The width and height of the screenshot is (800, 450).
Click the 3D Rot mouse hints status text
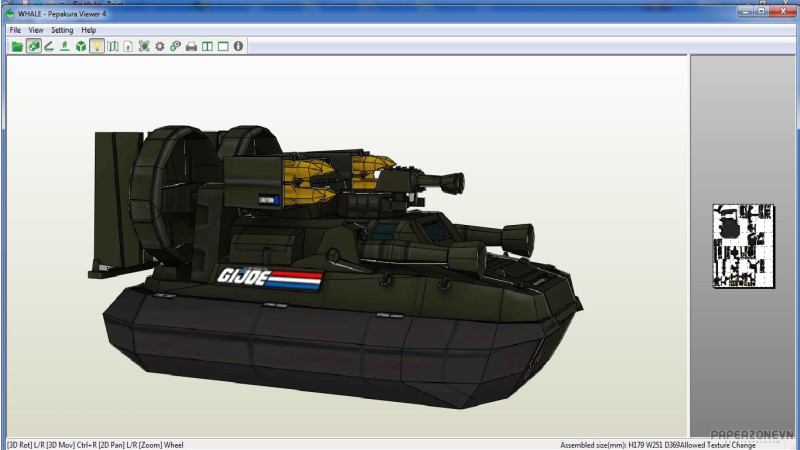[95, 445]
